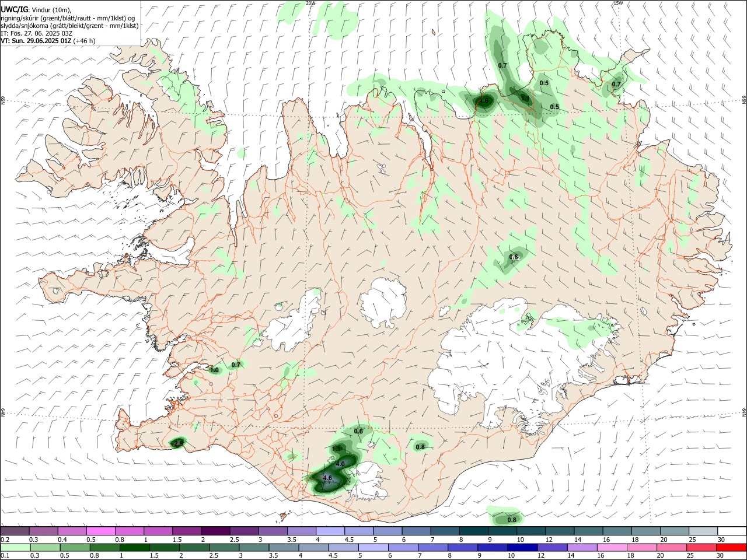Select the IT: Fös. 27. 06. 2025 03Z line
This screenshot has height=560, width=747.
point(36,33)
